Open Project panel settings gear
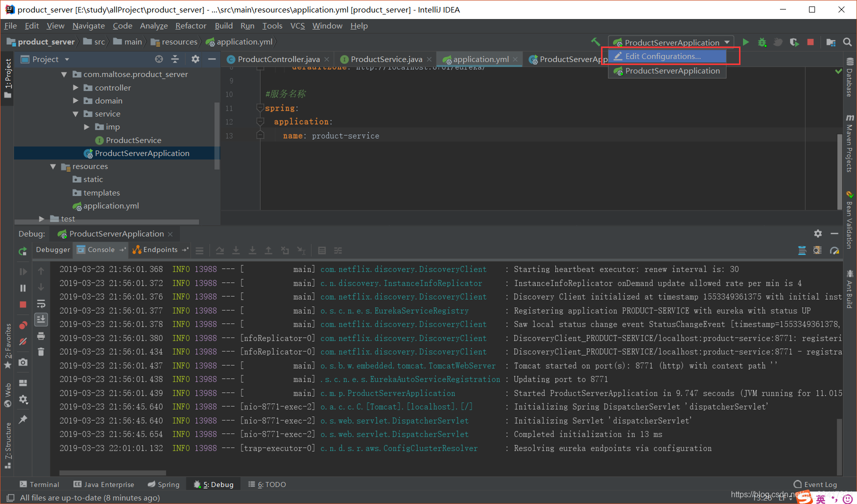The width and height of the screenshot is (857, 504). click(195, 59)
